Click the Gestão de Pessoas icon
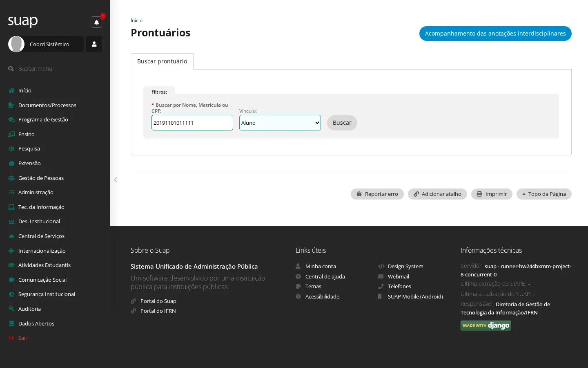588x368 pixels. tap(11, 178)
